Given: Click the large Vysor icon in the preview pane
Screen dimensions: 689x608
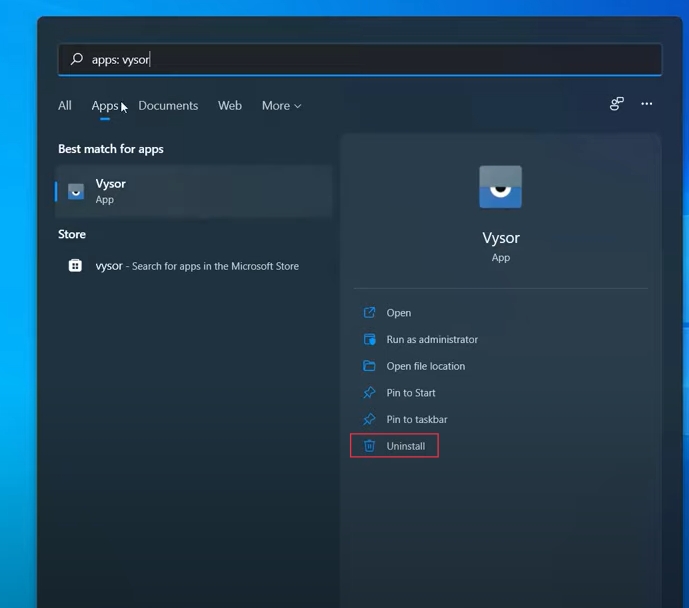Looking at the screenshot, I should pyautogui.click(x=500, y=187).
